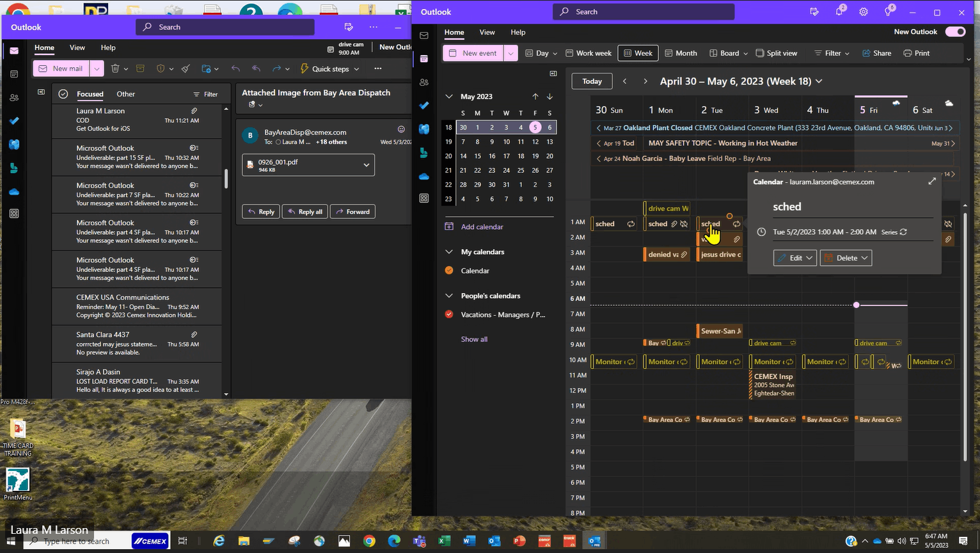This screenshot has height=553, width=980.
Task: Open Excel from the Windows taskbar
Action: coord(445,541)
